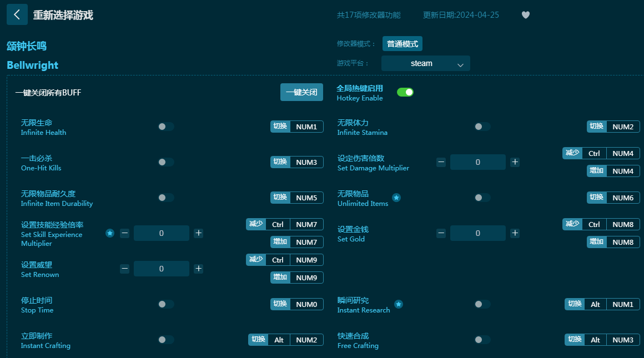Click the star badge beside Set Skill Experience Multiplier

(x=110, y=233)
